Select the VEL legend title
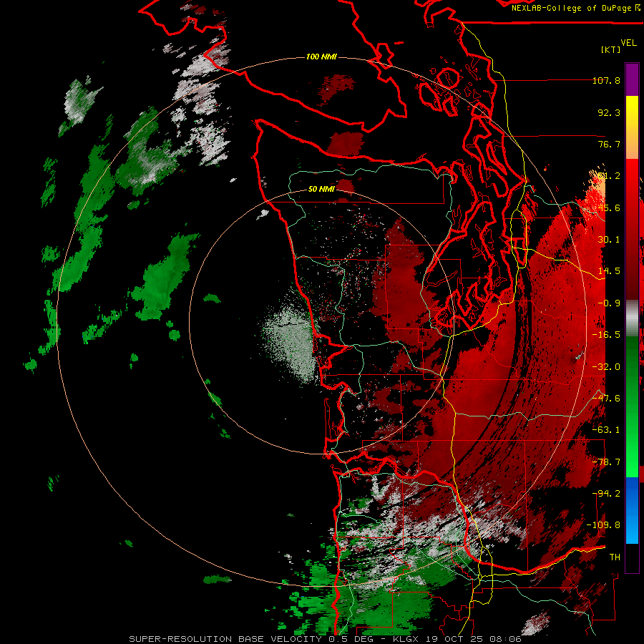The width and height of the screenshot is (644, 644). pos(628,43)
